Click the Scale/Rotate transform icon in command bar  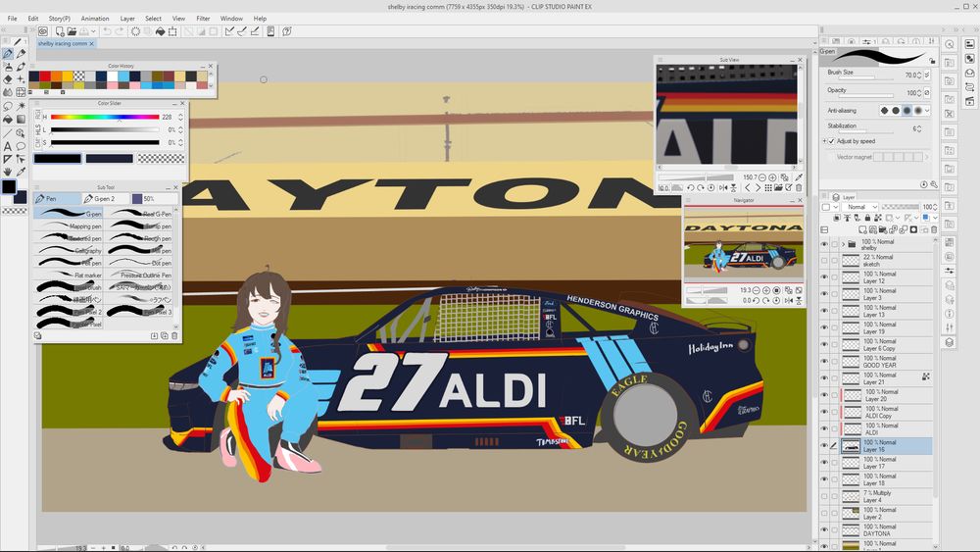172,31
